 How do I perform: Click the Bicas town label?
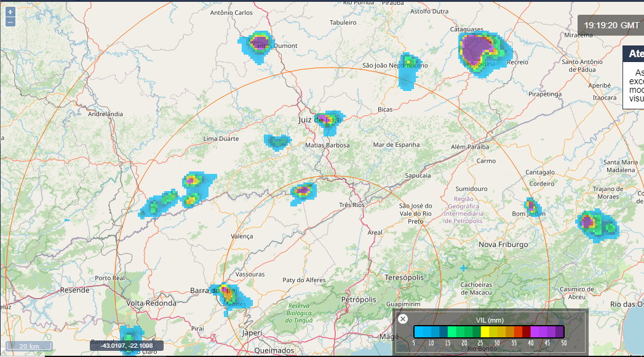[x=385, y=109]
